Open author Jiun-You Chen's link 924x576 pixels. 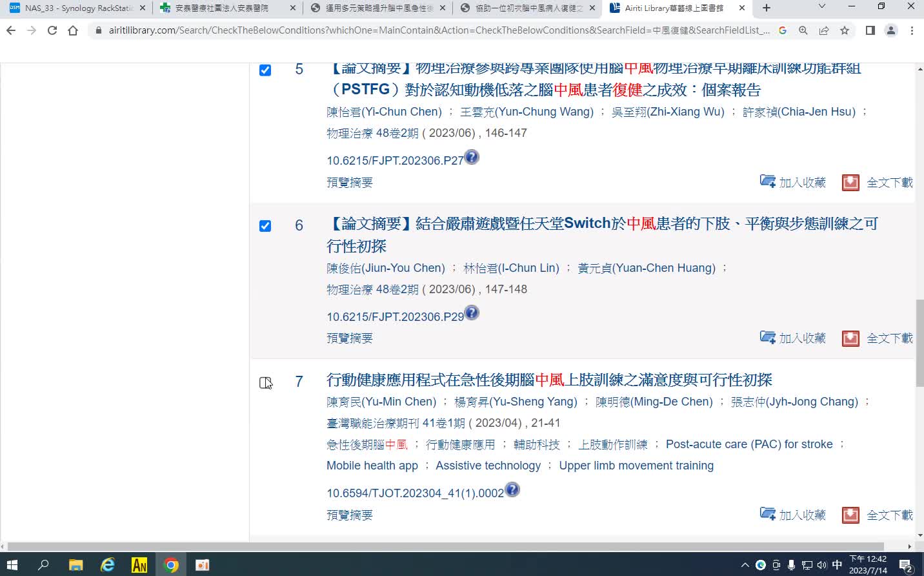386,268
